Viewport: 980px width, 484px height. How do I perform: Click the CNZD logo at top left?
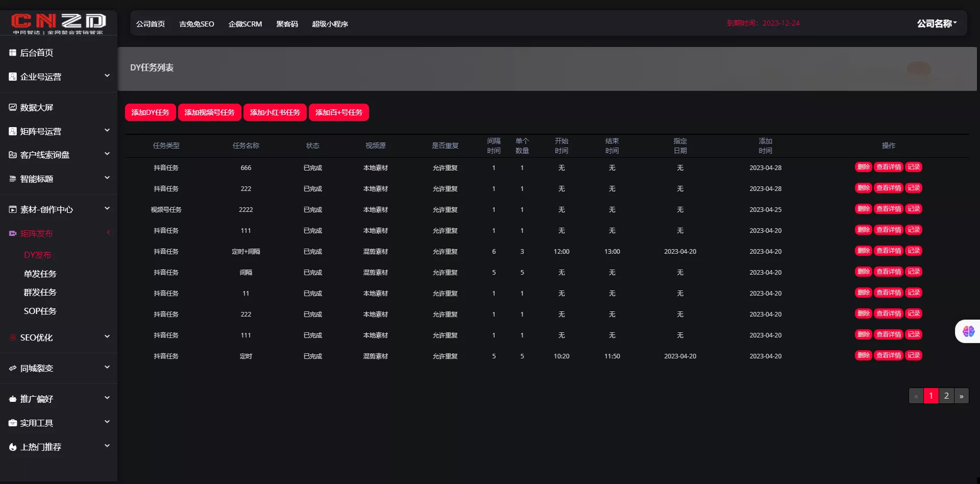coord(58,23)
